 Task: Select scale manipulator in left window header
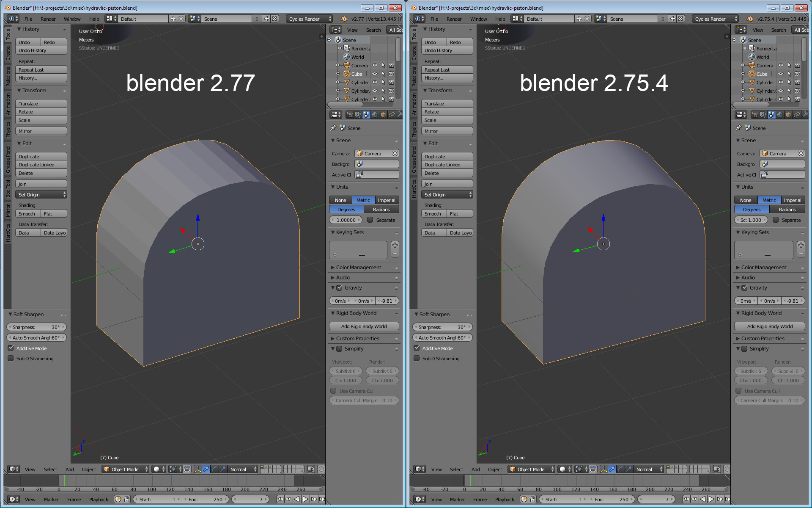point(223,469)
